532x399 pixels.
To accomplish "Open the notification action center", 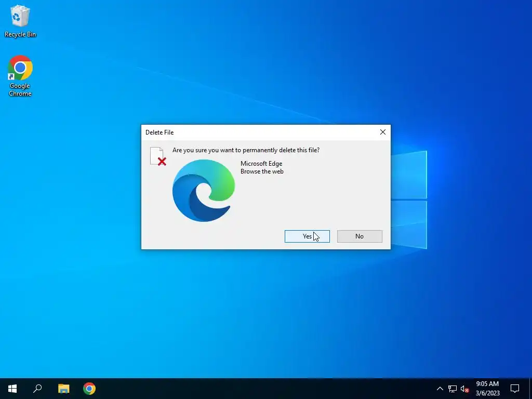I will 515,389.
